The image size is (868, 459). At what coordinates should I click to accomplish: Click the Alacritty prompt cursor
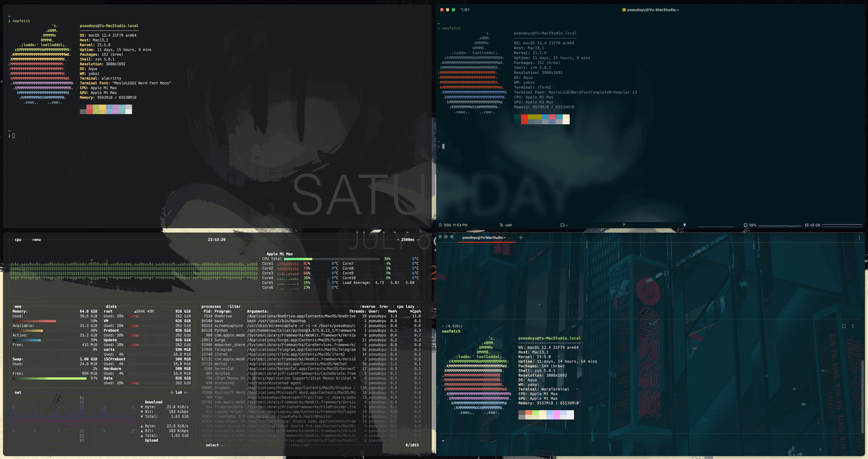[14, 136]
